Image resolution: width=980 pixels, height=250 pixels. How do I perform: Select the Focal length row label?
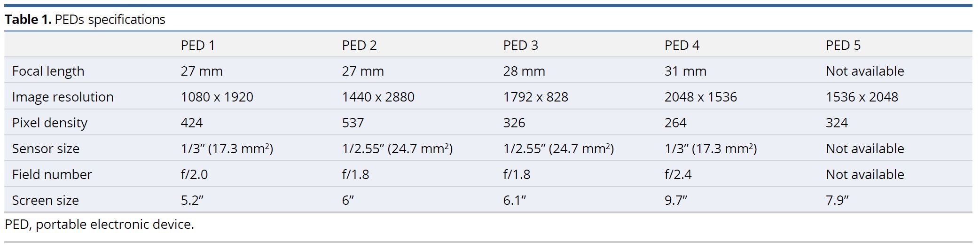48,71
